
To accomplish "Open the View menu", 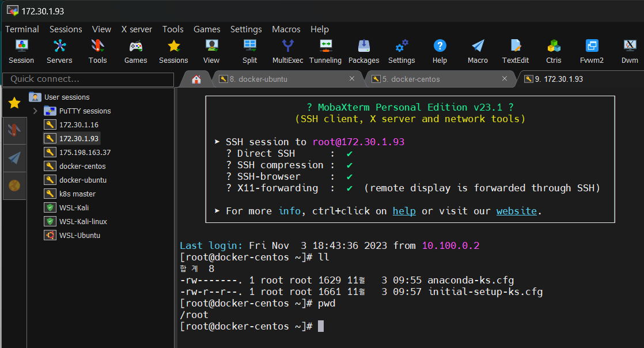I will pos(101,29).
